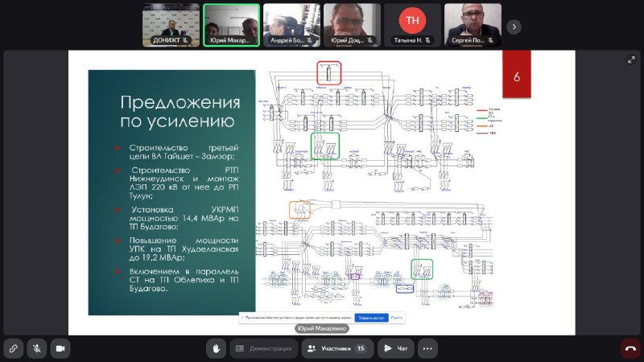Open the Участники list

(337, 348)
